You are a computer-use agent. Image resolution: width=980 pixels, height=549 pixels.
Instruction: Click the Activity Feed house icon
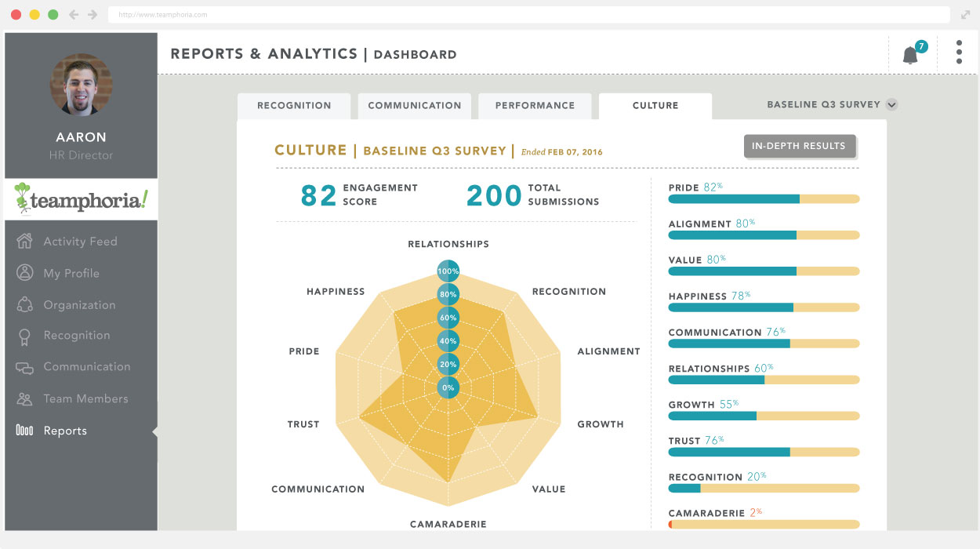click(25, 242)
